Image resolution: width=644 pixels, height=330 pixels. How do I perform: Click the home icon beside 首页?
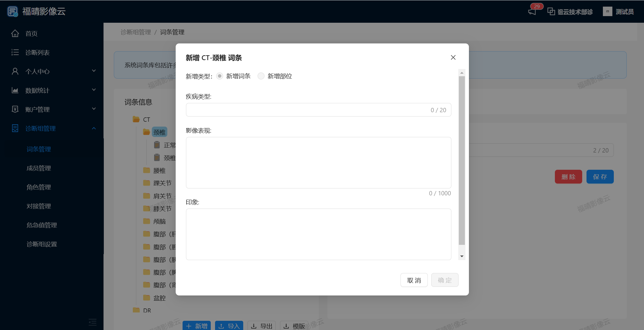[x=15, y=33]
